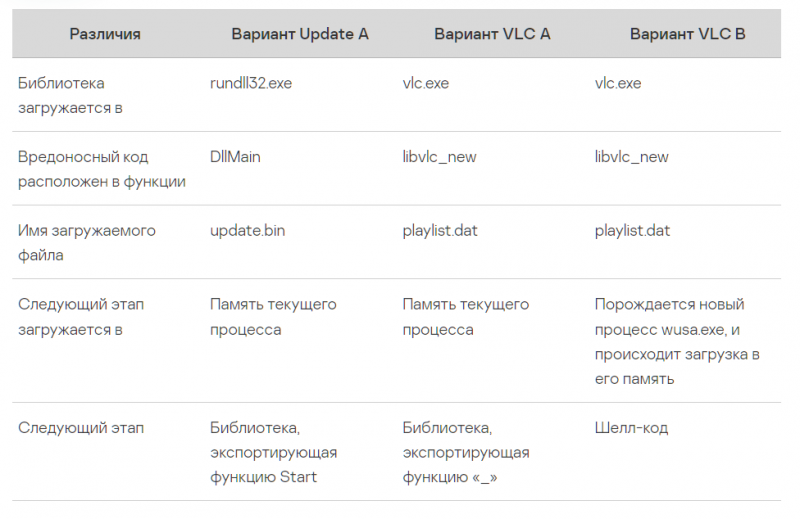Click the "Имя загружаемого файла" row label
The width and height of the screenshot is (800, 519).
pos(86,243)
